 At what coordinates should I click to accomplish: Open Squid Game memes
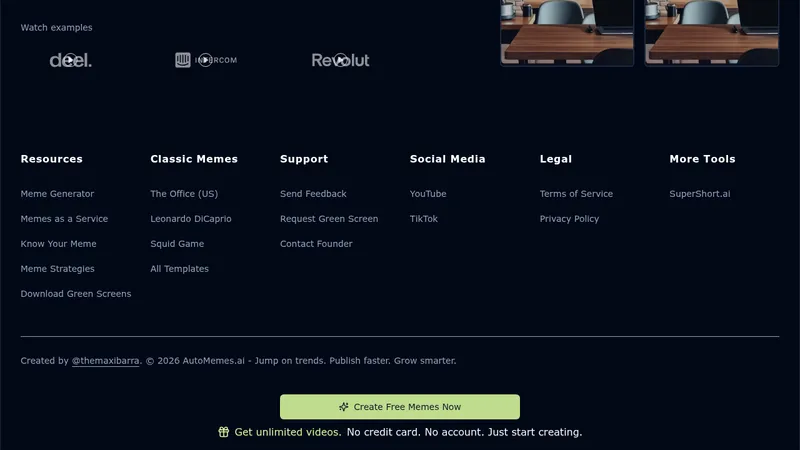pyautogui.click(x=177, y=244)
